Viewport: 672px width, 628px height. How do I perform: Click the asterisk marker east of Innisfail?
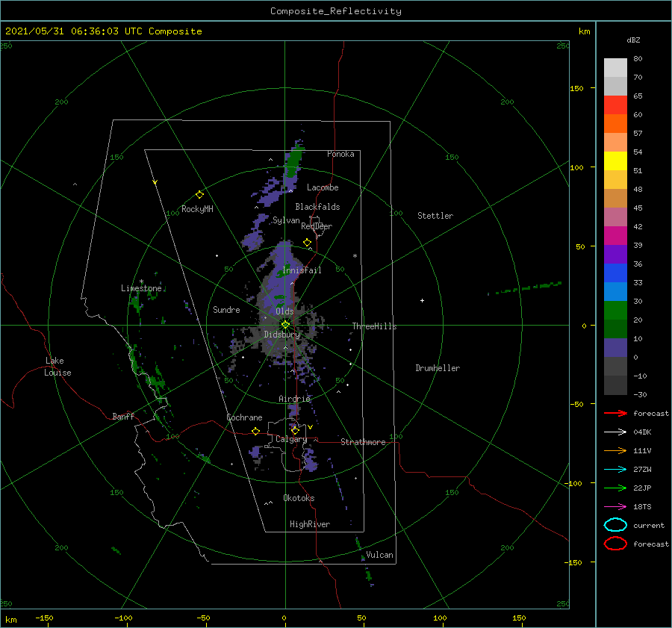point(355,256)
